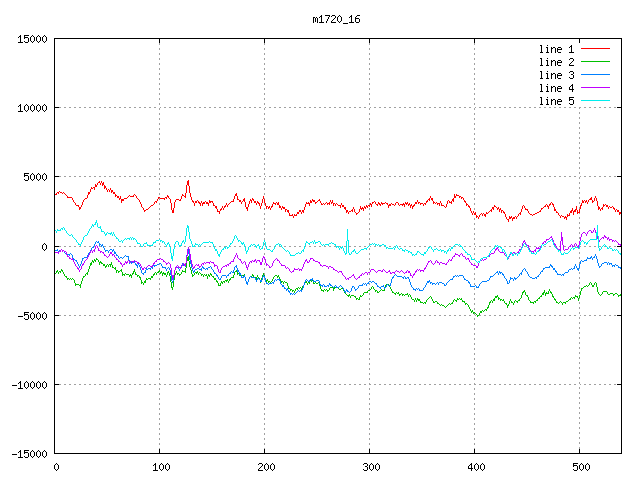Click the -15000 y-axis tick label
This screenshot has height=480, width=640.
[29, 454]
